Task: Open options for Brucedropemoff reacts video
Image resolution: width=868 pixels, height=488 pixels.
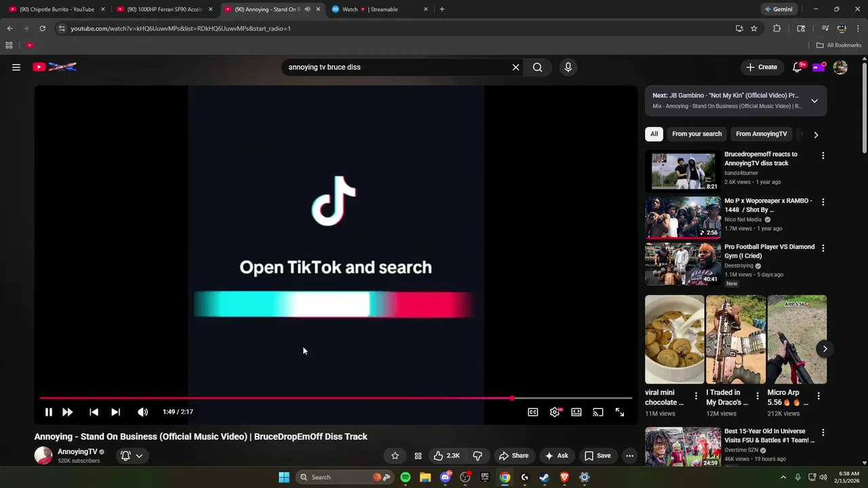Action: click(x=823, y=156)
